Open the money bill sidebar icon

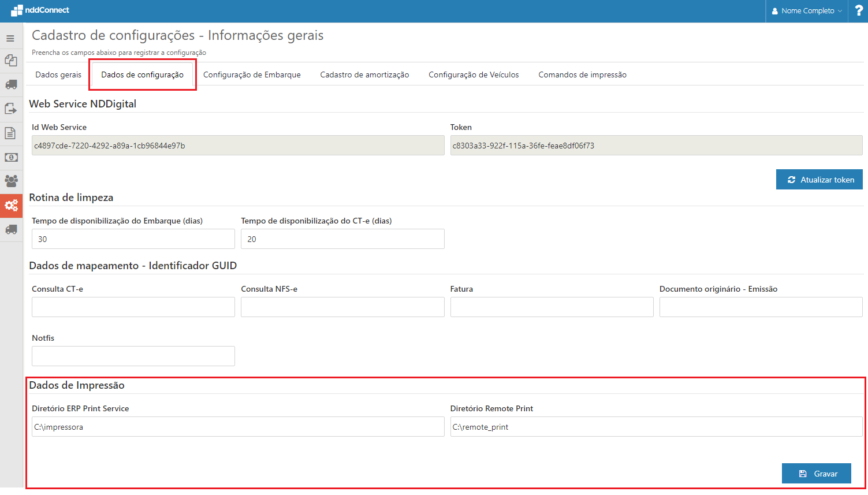coord(10,157)
